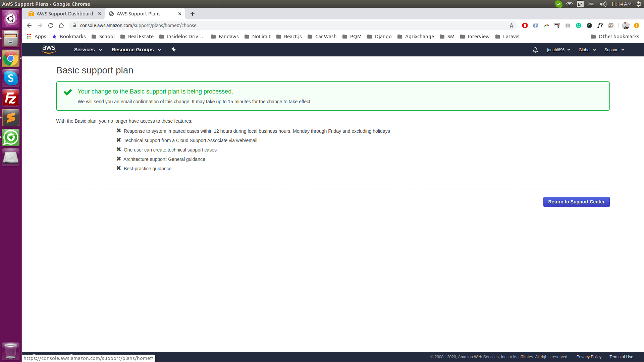The height and width of the screenshot is (362, 644).
Task: Close the AWS Support Dashboard tab
Action: 99,14
